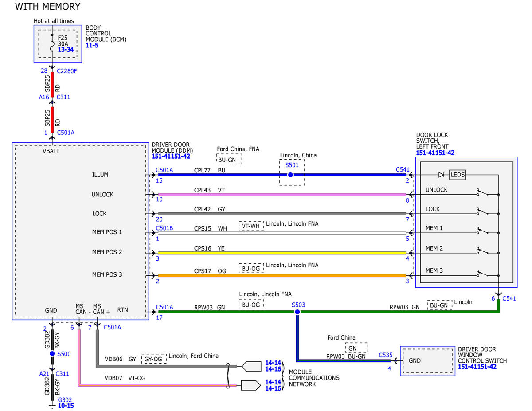Screen dimensions: 532x411
Task: Click the gray CPL42 wire
Action: click(x=282, y=214)
